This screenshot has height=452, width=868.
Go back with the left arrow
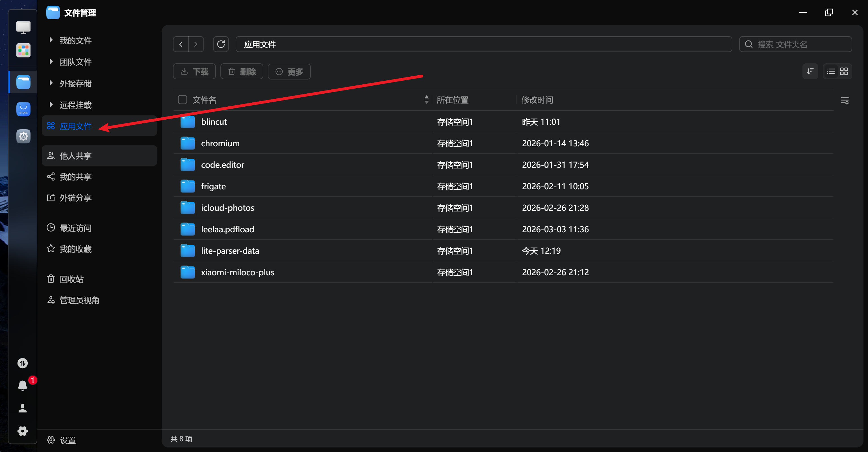coord(181,44)
